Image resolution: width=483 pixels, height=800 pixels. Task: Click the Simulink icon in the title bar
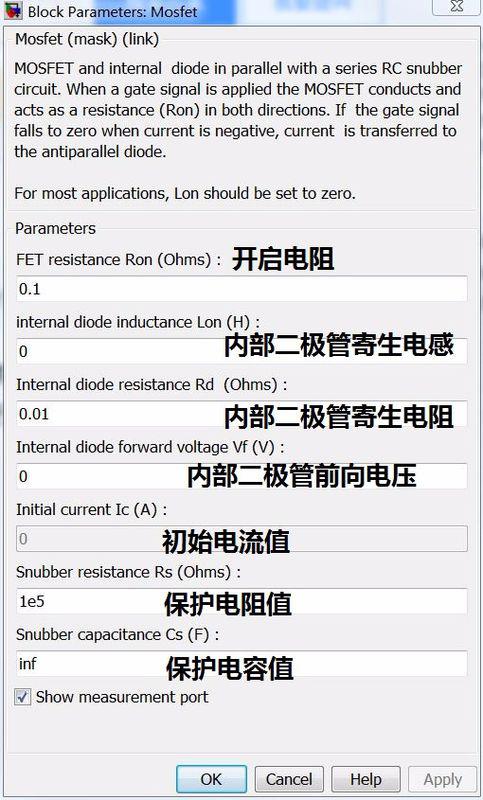13,11
